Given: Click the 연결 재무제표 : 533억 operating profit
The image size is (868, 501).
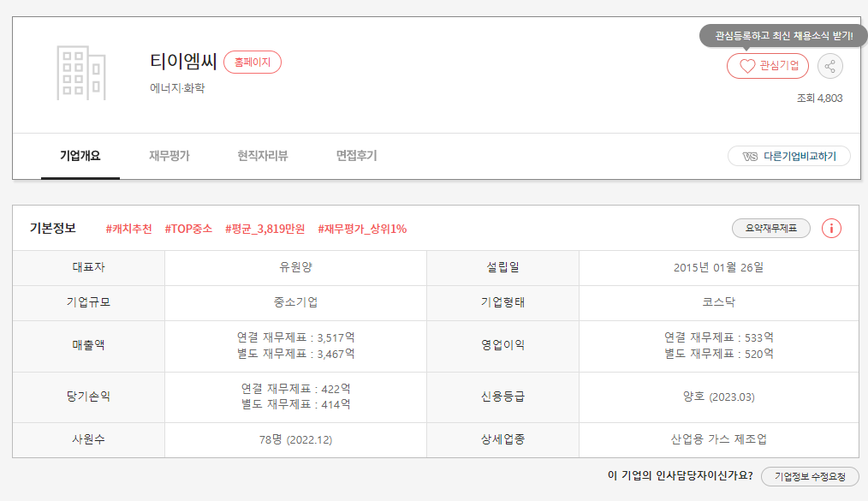Looking at the screenshot, I should point(718,337).
